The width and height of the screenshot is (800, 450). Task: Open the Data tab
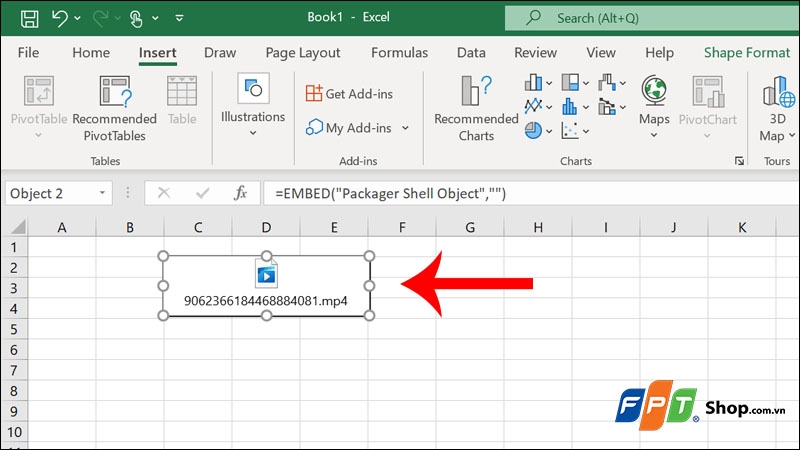pos(471,53)
